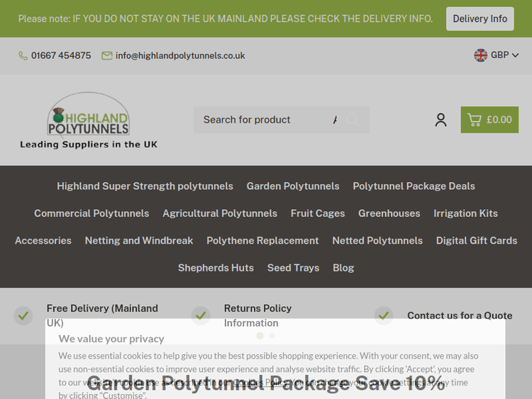Call phone number 01667 454875

point(61,55)
